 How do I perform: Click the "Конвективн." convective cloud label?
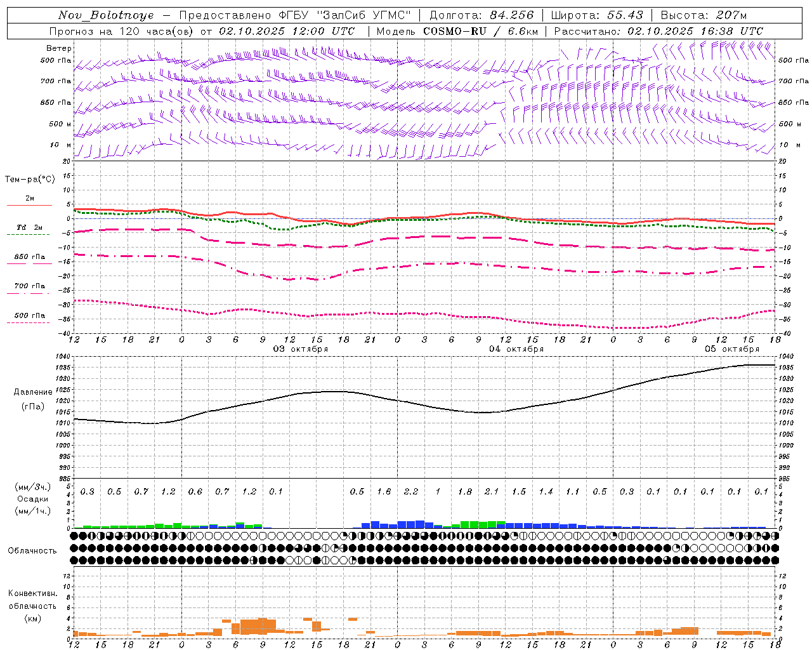(x=33, y=594)
